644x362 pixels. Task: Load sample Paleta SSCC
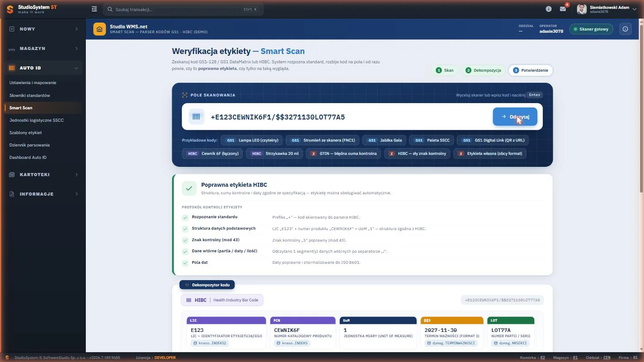[x=432, y=140]
